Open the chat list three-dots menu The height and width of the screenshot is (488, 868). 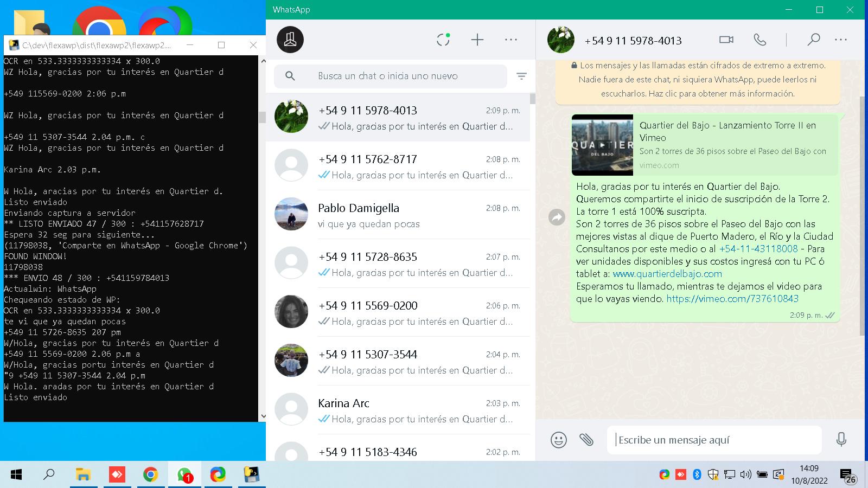pyautogui.click(x=511, y=40)
